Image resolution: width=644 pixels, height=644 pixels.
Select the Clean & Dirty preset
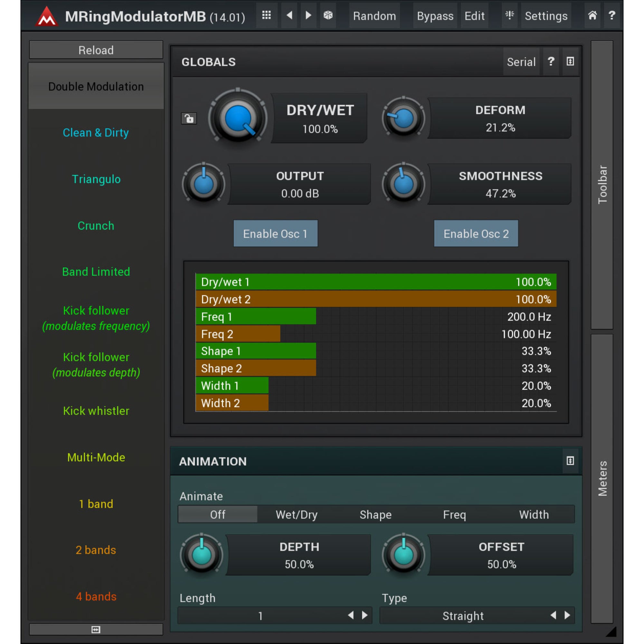96,133
